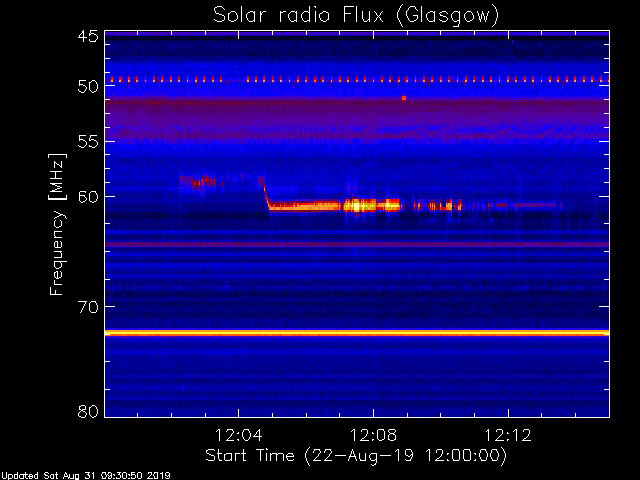Click the "Start Time (22-Aug-19 12:00:00)" label
The height and width of the screenshot is (480, 640).
pos(356,456)
